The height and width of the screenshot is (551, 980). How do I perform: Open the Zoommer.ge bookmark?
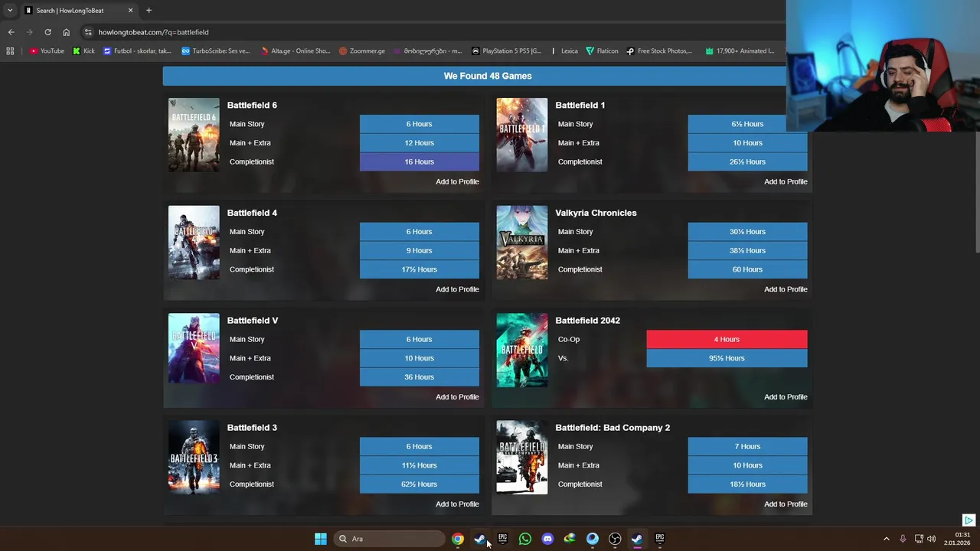362,51
